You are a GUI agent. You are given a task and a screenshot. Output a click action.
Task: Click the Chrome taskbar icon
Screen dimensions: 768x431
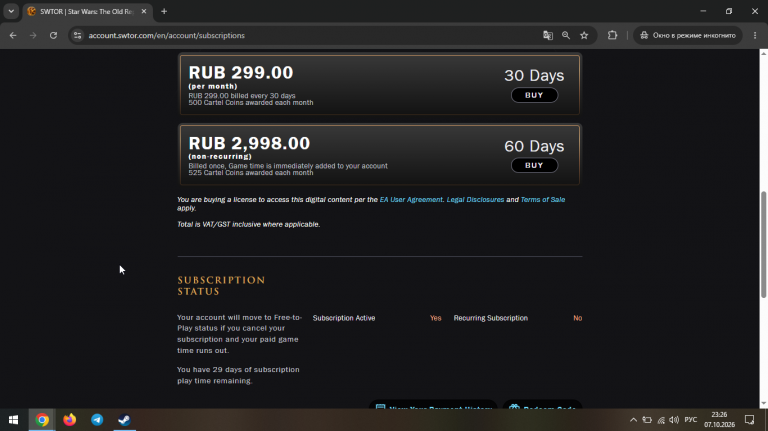42,420
